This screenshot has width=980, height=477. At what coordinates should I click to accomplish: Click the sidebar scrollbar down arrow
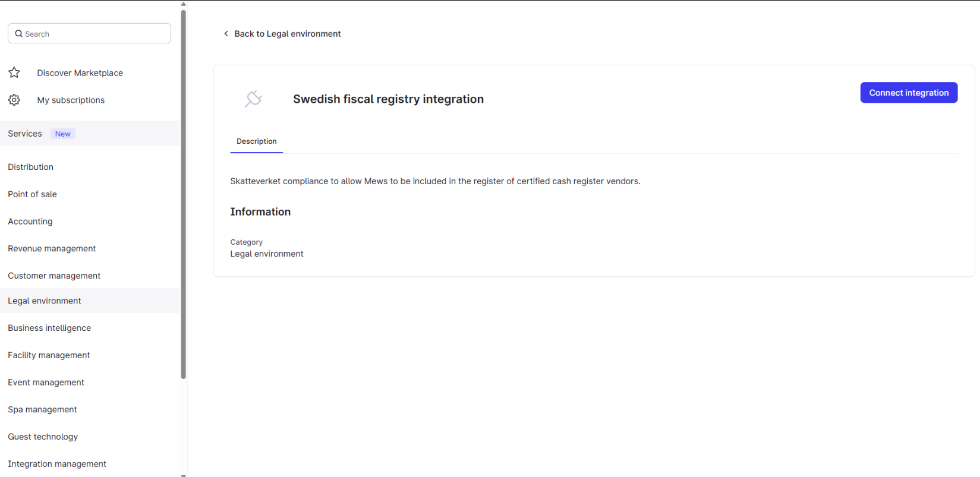coord(183,475)
